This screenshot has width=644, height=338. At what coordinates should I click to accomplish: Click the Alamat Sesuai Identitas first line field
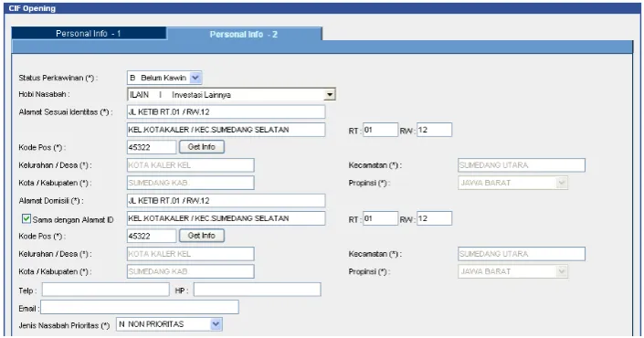tap(226, 111)
